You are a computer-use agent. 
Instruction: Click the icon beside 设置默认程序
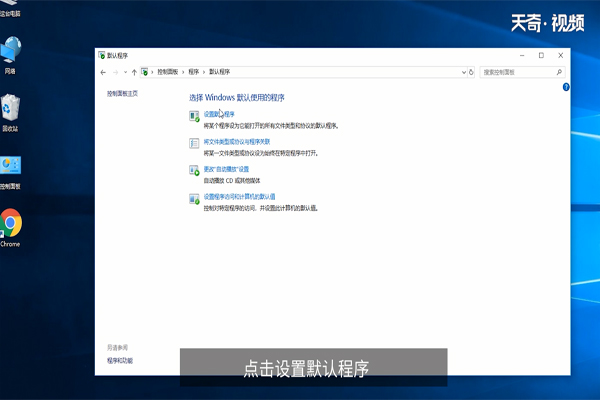pos(194,116)
